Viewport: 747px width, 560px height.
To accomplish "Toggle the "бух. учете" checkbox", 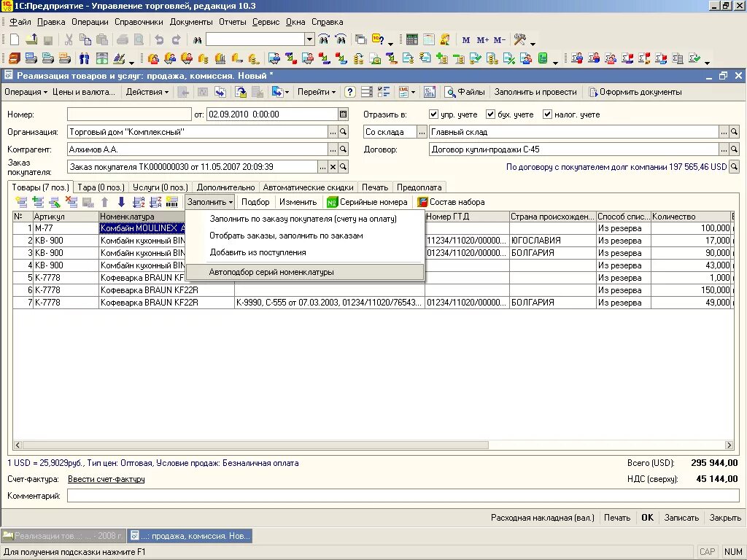I will [490, 114].
